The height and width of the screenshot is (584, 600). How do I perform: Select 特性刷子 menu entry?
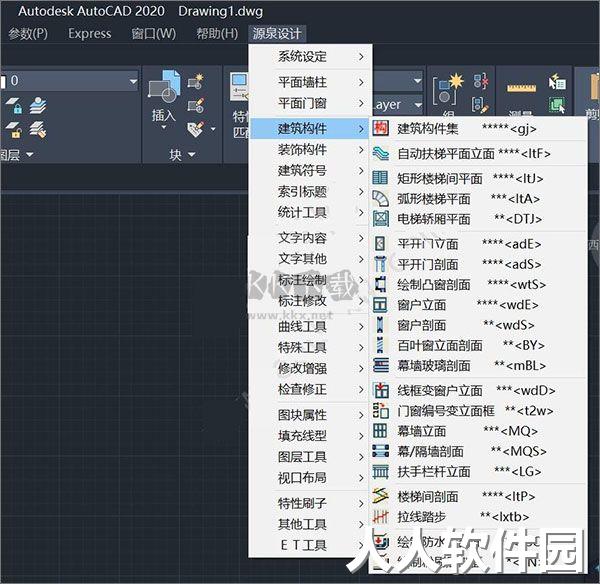coord(309,503)
